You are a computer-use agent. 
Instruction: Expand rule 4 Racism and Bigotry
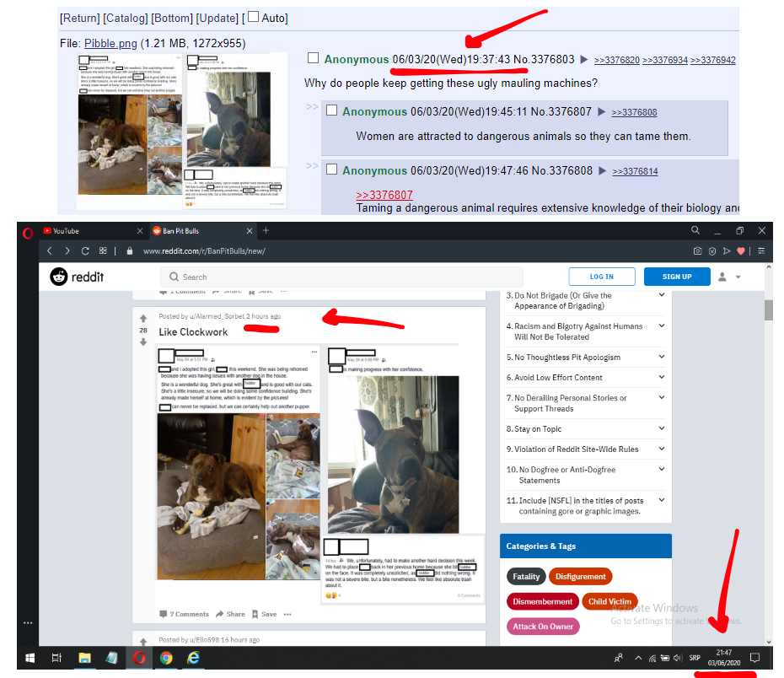[662, 326]
